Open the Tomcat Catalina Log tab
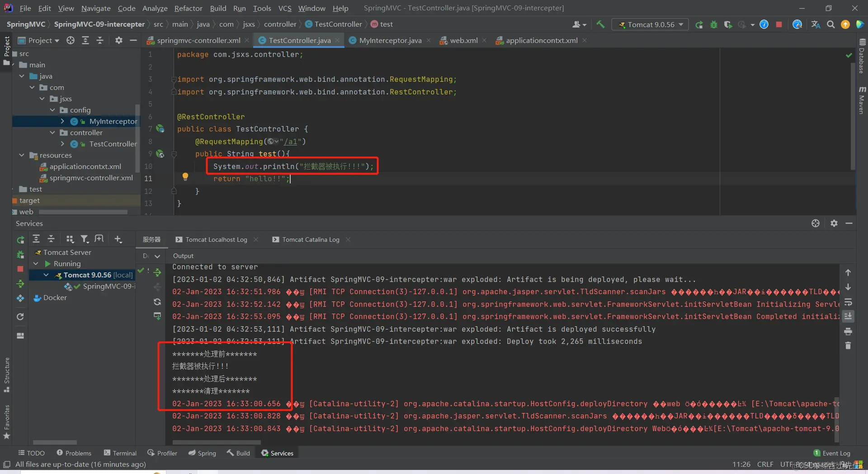This screenshot has width=868, height=474. point(311,239)
